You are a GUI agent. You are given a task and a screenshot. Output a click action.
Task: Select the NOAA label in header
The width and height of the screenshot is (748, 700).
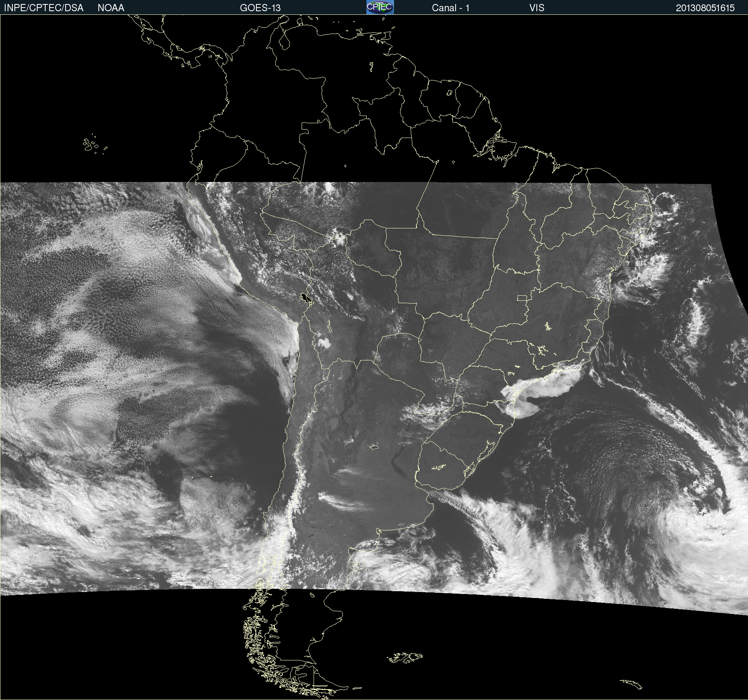[x=111, y=8]
